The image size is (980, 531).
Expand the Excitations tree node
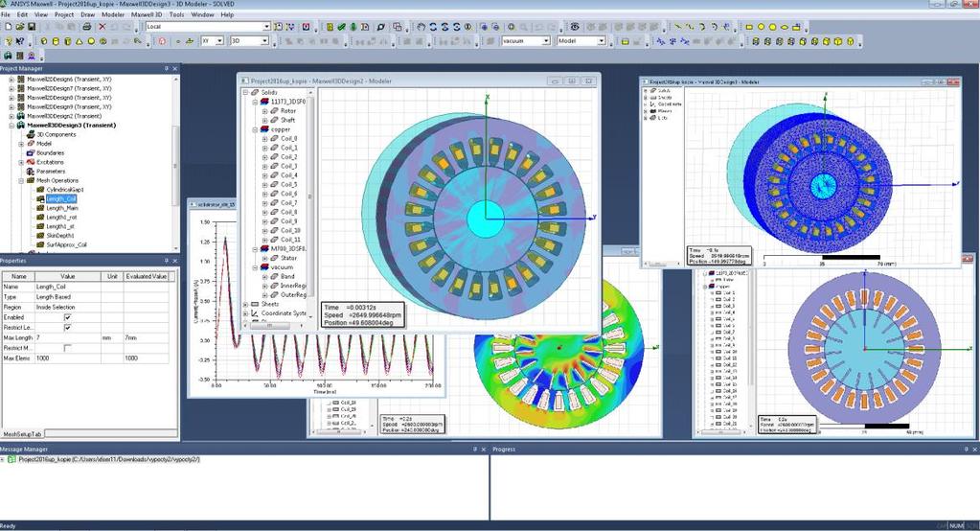coord(21,162)
